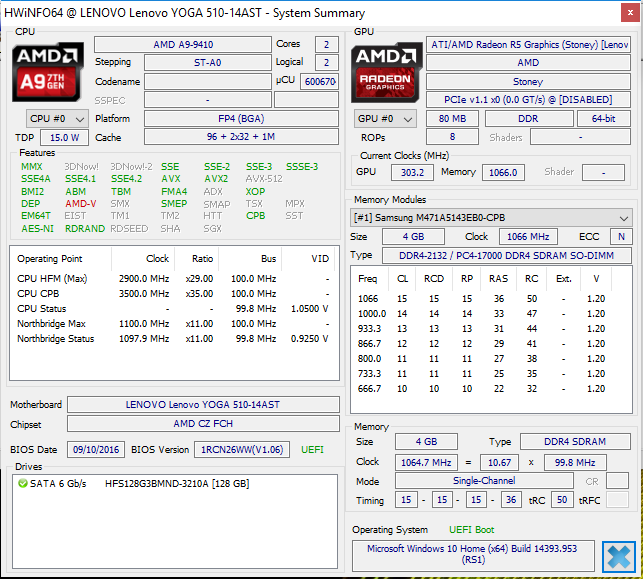Open the CPU #0 selector dropdown

click(57, 119)
